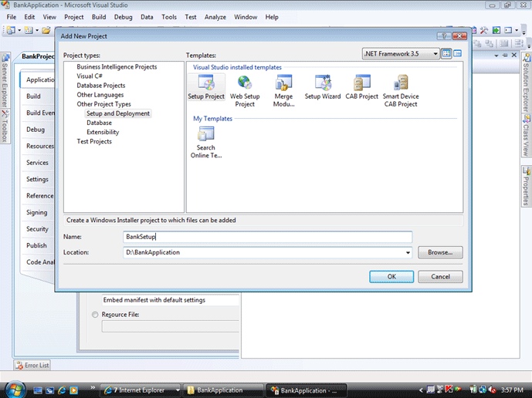Click the taskbar clock showing 3:57 PM
532x398 pixels.
coord(512,390)
